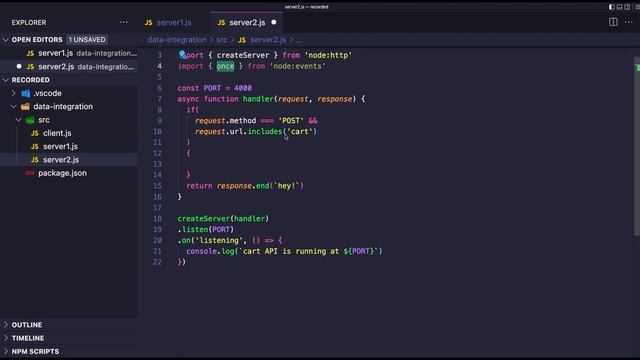Click the unsaved dot beside server2.js in Open Editors
The image size is (640, 360).
[x=19, y=66]
